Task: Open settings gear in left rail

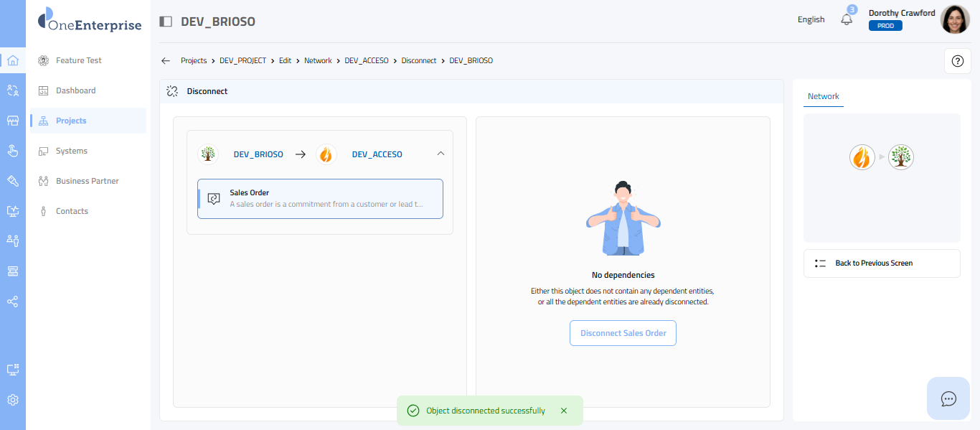Action: tap(13, 400)
